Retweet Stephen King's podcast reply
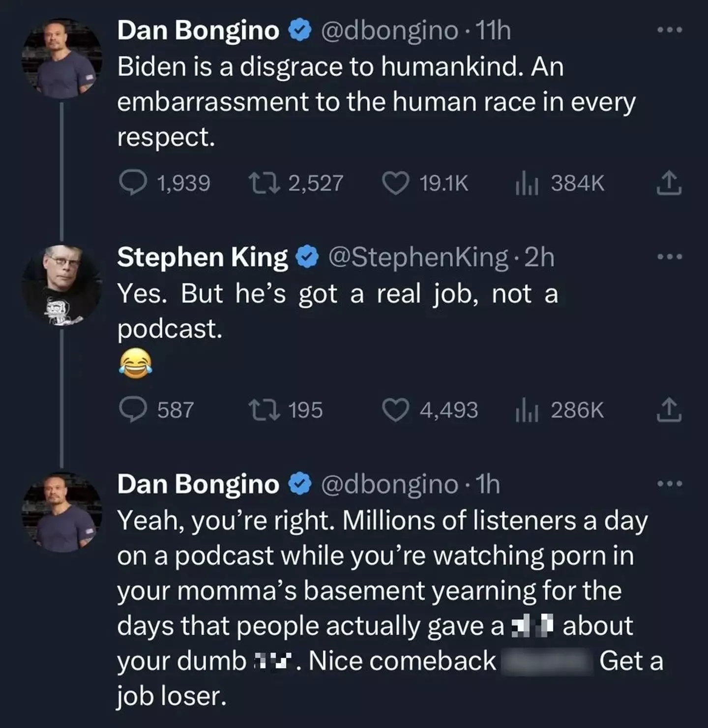Viewport: 708px width, 728px height. [x=264, y=410]
